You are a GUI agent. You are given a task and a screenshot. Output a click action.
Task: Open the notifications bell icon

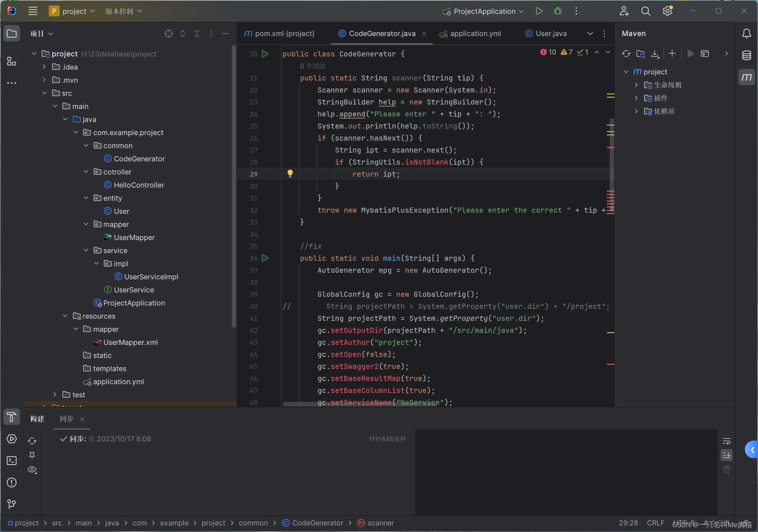pos(746,34)
